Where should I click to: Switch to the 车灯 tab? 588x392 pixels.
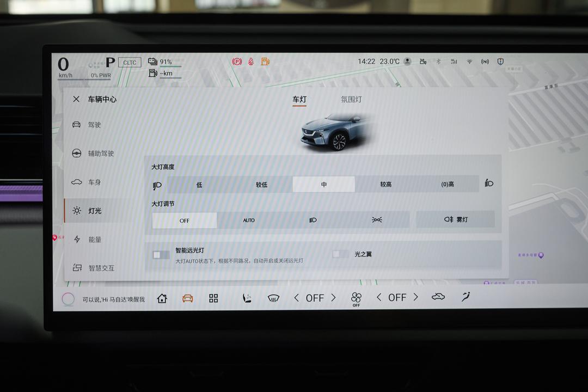(x=299, y=100)
